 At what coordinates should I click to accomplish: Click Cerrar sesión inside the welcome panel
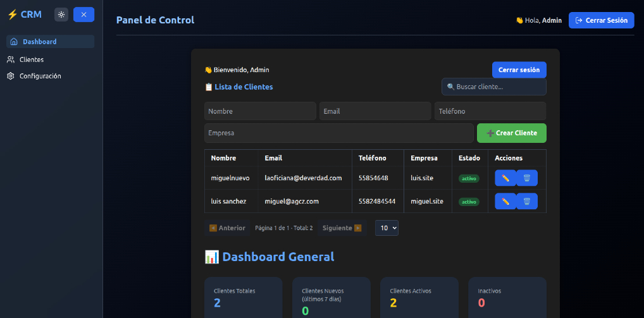click(x=519, y=70)
